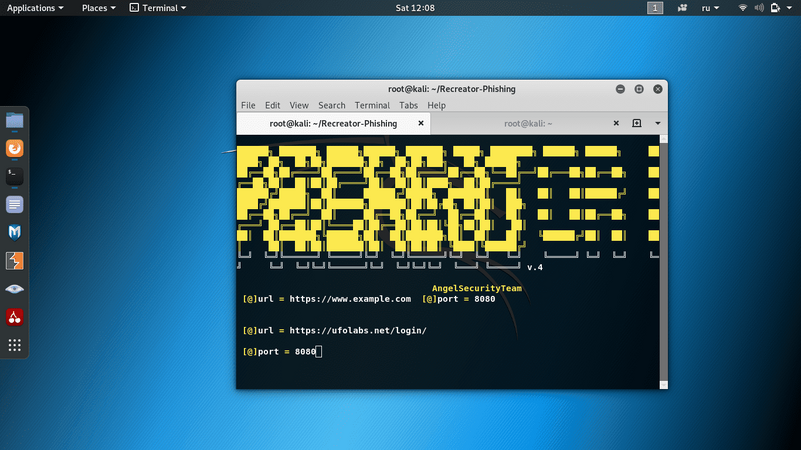Open new terminal tab button
Viewport: 801px width, 450px height.
pyautogui.click(x=637, y=123)
